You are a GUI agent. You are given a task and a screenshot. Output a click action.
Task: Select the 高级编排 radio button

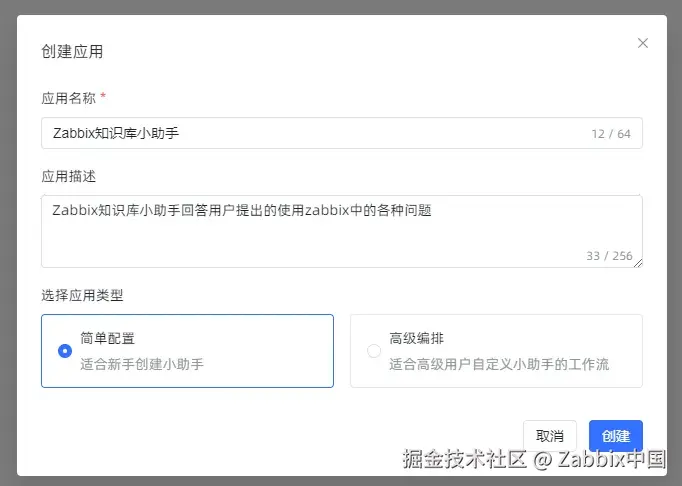pyautogui.click(x=374, y=351)
